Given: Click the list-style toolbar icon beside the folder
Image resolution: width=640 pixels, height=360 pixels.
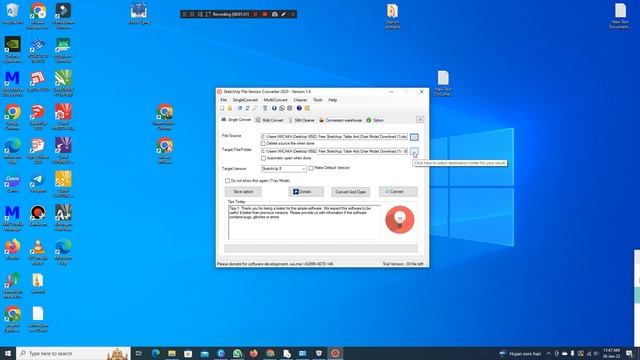Looking at the screenshot, I should 240,108.
